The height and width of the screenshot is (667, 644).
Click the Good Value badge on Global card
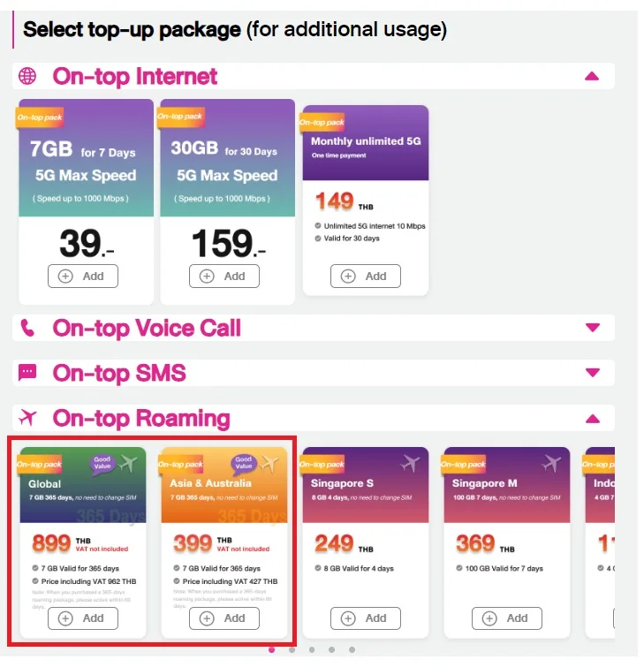[x=102, y=463]
